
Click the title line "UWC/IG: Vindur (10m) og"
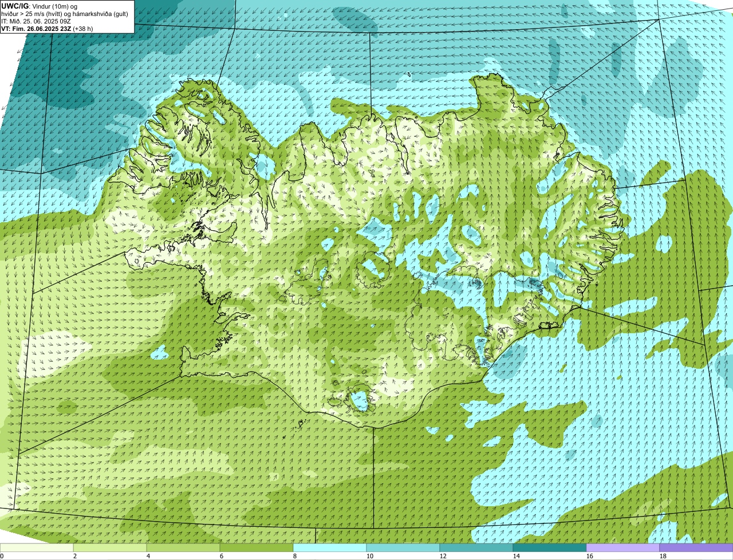pos(40,6)
